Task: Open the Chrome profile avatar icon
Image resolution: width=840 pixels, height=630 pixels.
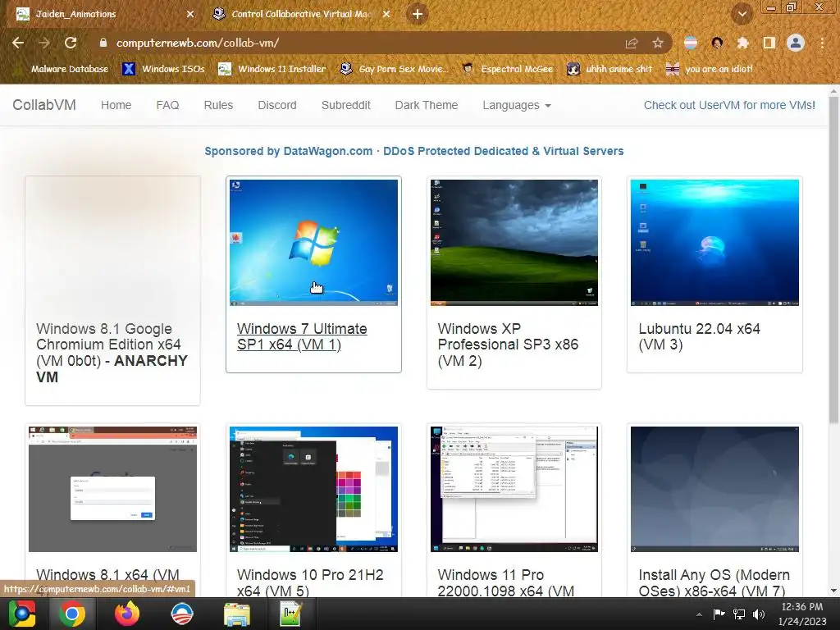Action: 796,43
